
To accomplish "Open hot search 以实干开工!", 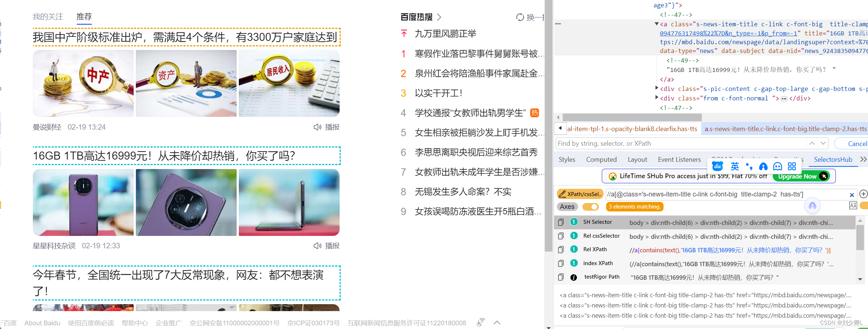I will (439, 93).
